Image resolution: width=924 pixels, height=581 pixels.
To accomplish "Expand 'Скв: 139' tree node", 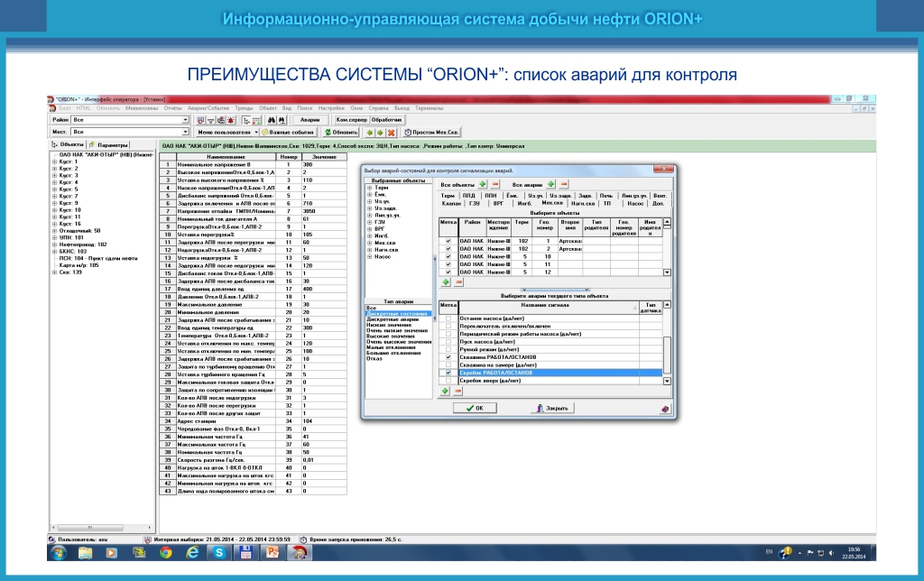I will click(54, 272).
